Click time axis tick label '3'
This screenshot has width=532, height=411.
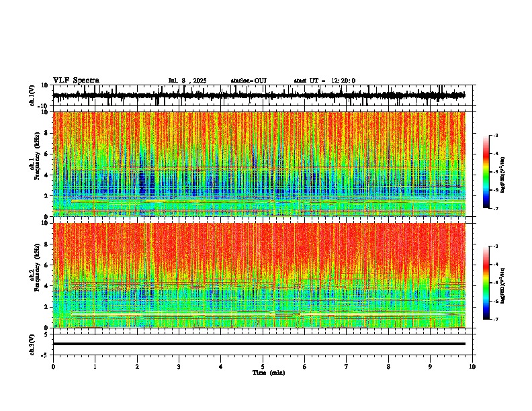pos(179,367)
